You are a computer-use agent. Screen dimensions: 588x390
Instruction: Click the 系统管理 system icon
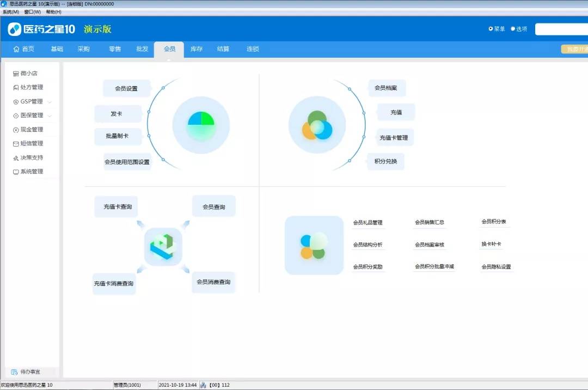16,172
